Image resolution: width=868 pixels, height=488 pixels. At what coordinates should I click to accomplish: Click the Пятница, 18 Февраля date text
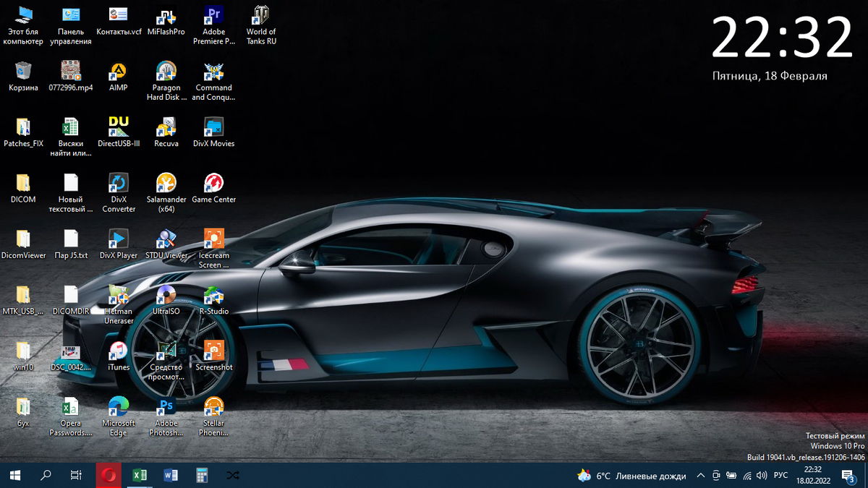pos(770,76)
